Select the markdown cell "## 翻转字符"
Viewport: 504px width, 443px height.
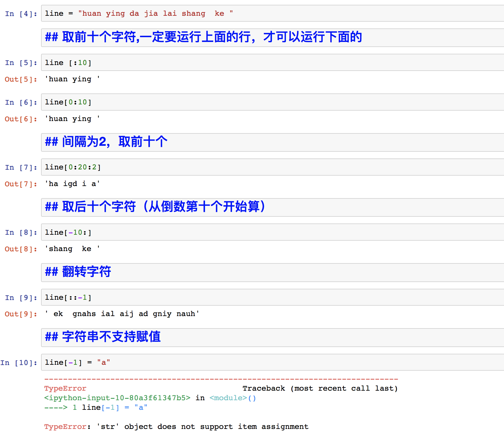pyautogui.click(x=273, y=272)
